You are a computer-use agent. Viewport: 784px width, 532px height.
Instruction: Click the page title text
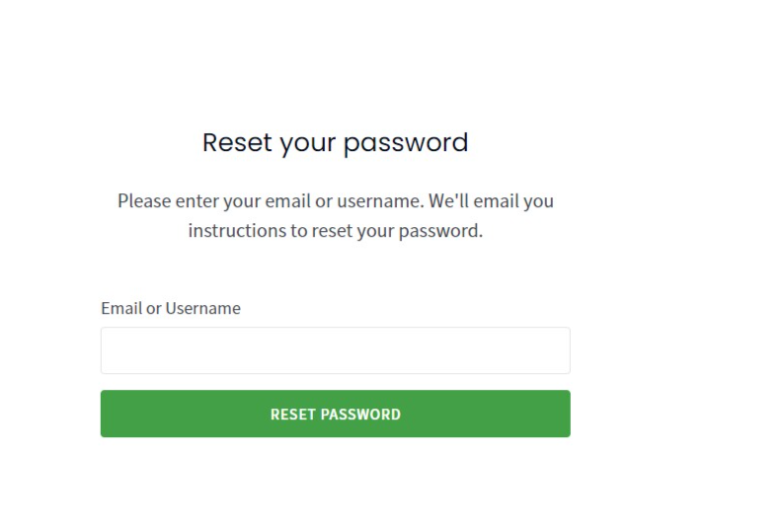pyautogui.click(x=335, y=143)
